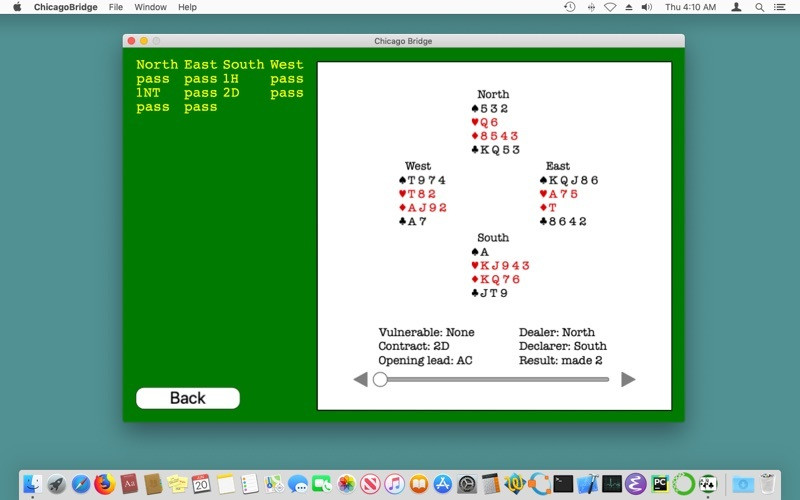Open Notification Center in menu bar
Viewport: 800px width, 500px height.
[780, 7]
